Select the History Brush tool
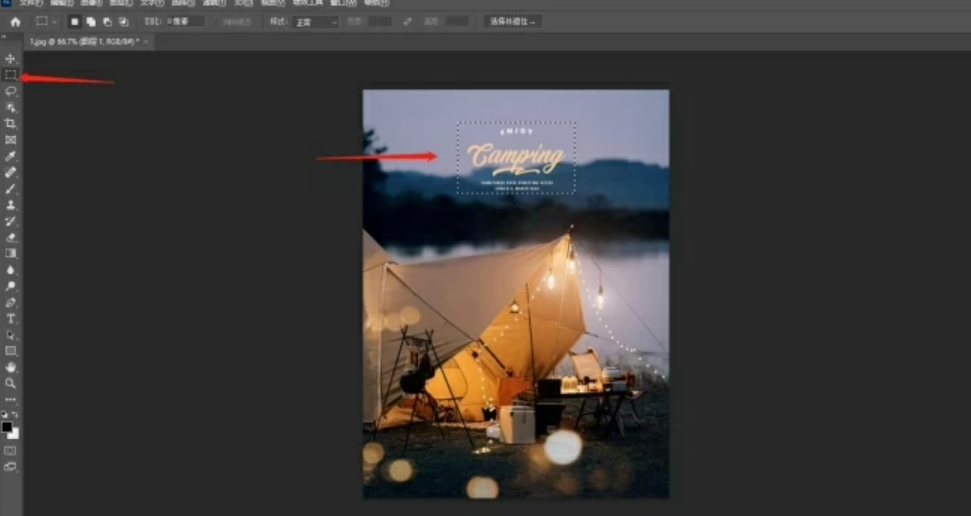Image resolution: width=971 pixels, height=516 pixels. [11, 221]
